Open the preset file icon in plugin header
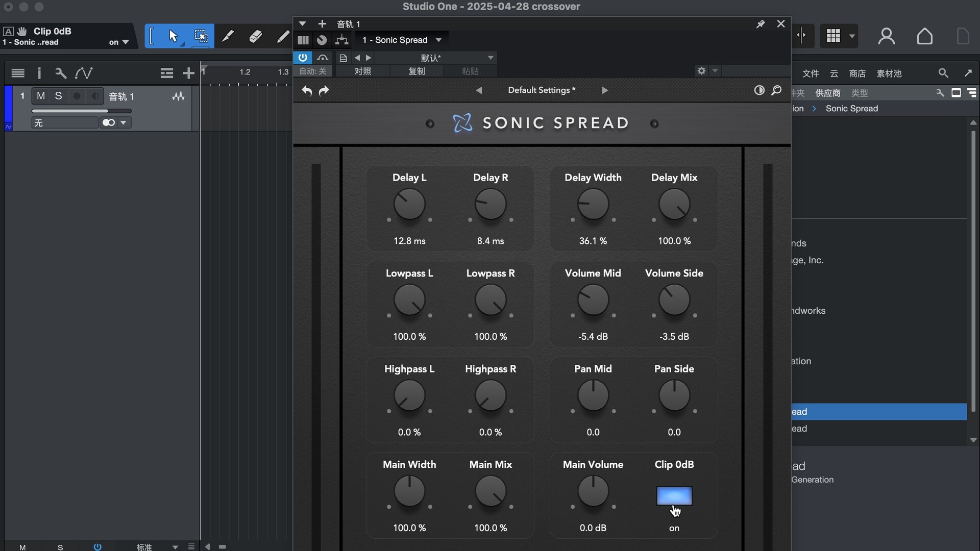Image resolution: width=980 pixels, height=551 pixels. click(343, 58)
